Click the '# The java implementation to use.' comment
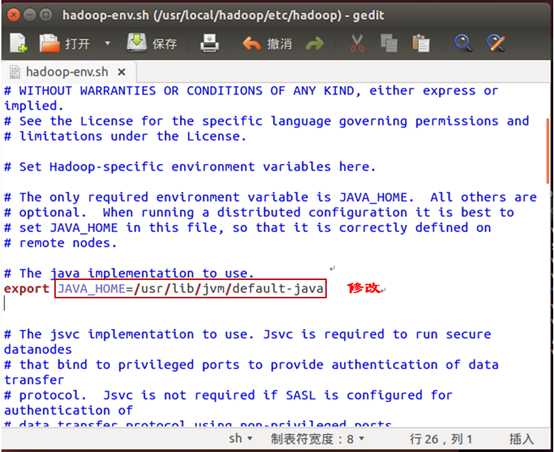554x452 pixels. (129, 273)
